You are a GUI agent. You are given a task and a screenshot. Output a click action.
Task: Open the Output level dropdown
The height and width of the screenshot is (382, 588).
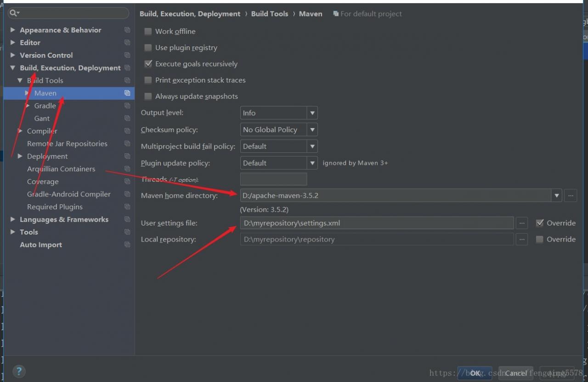click(279, 113)
